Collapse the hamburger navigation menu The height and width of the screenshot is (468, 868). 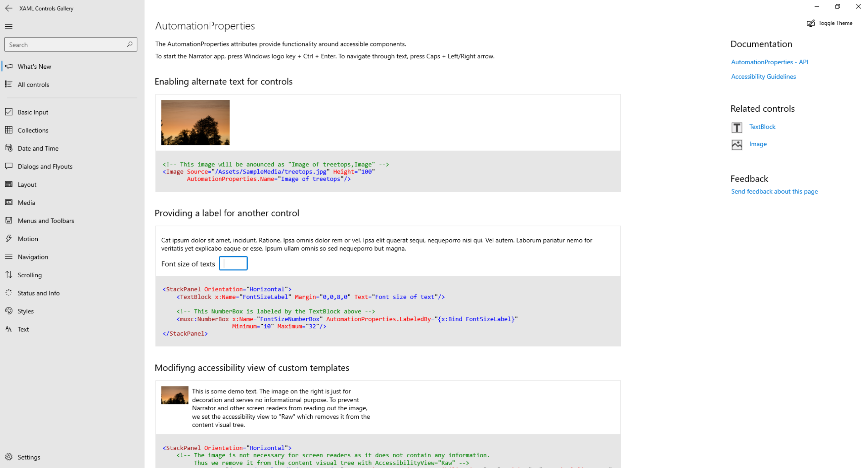tap(9, 26)
